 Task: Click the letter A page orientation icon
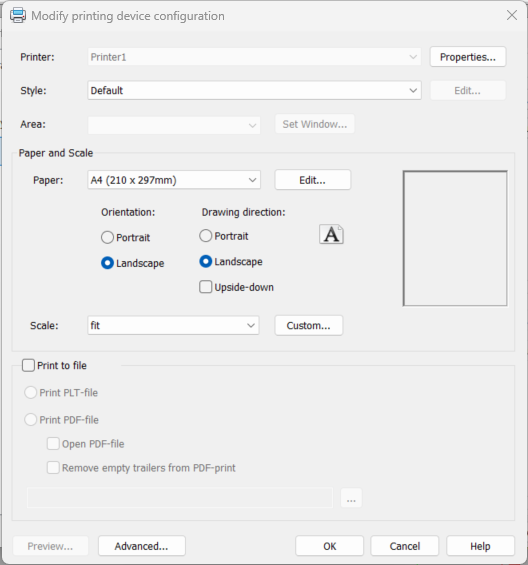(331, 235)
